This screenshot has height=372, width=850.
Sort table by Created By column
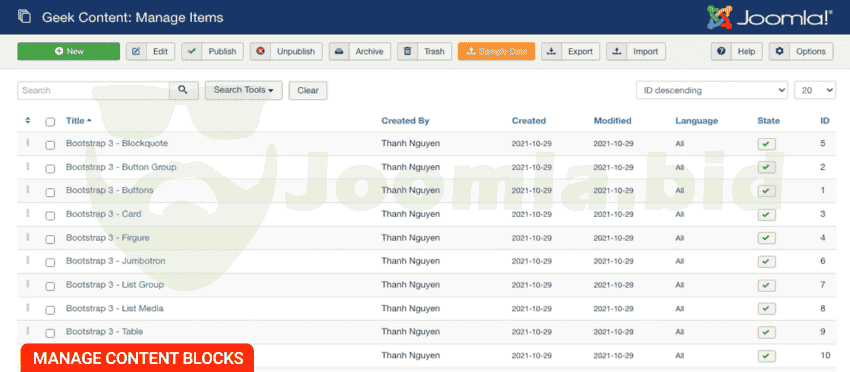click(x=405, y=121)
